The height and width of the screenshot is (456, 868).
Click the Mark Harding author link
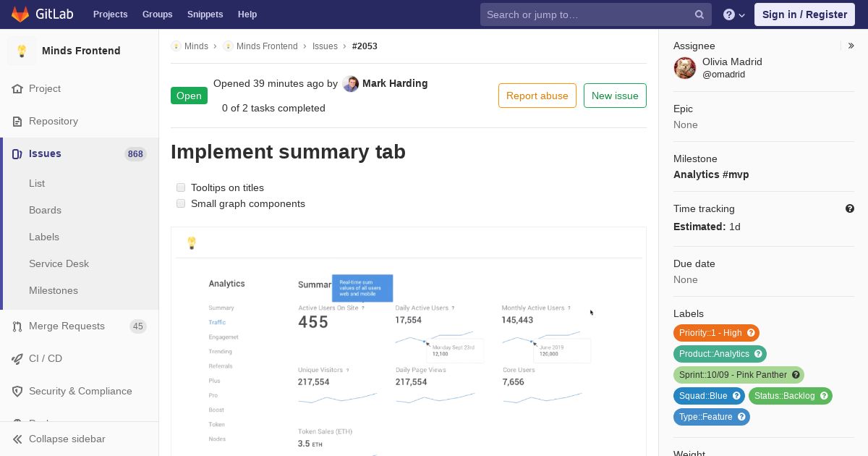coord(395,83)
